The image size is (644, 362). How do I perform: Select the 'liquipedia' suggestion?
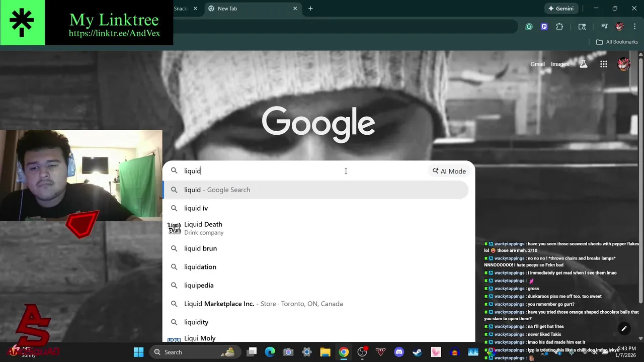tap(316, 285)
